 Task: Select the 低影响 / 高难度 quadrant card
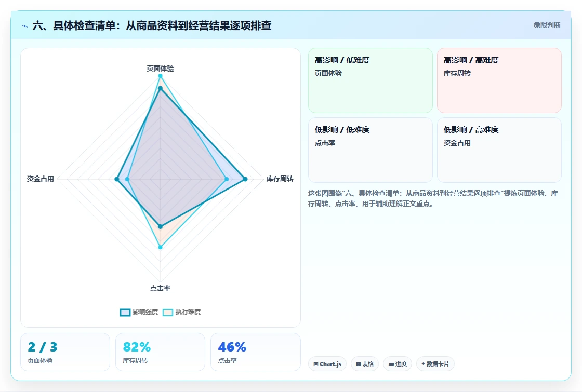[499, 150]
